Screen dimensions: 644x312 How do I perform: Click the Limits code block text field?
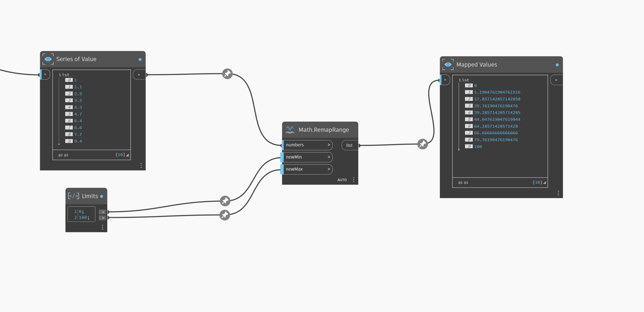tap(81, 214)
